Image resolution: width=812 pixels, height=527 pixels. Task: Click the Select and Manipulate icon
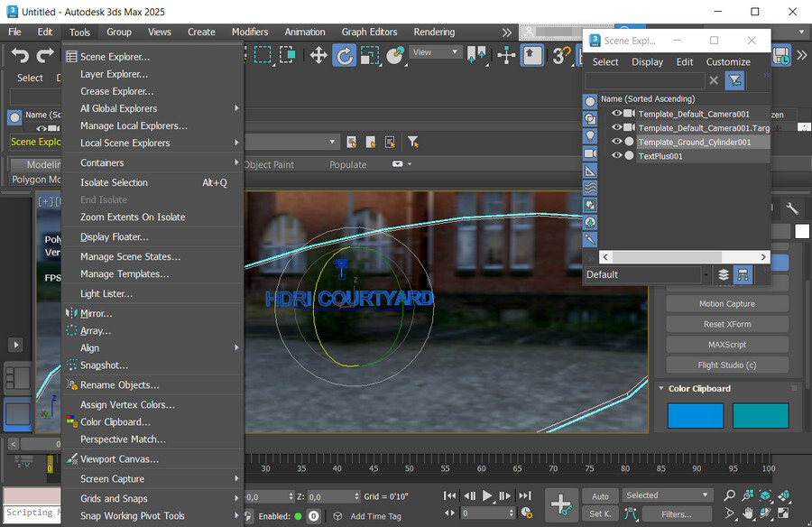pos(506,55)
